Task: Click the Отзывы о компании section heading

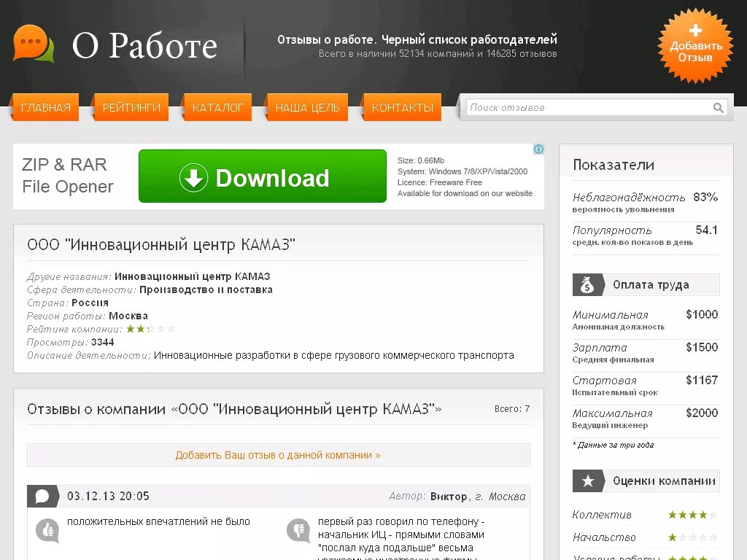Action: [x=234, y=409]
